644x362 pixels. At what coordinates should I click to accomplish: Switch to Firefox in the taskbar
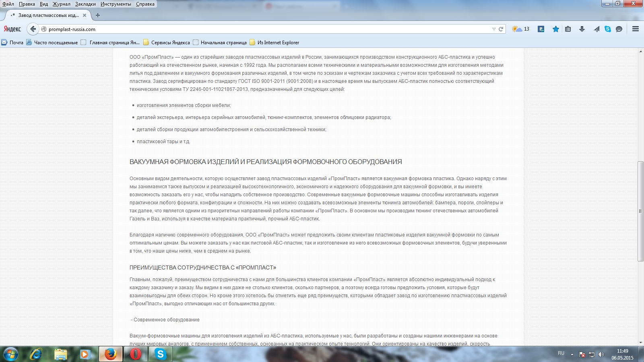110,354
